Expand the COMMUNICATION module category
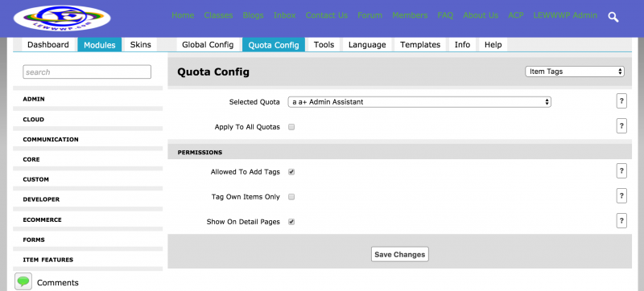The height and width of the screenshot is (291, 644). pos(88,139)
